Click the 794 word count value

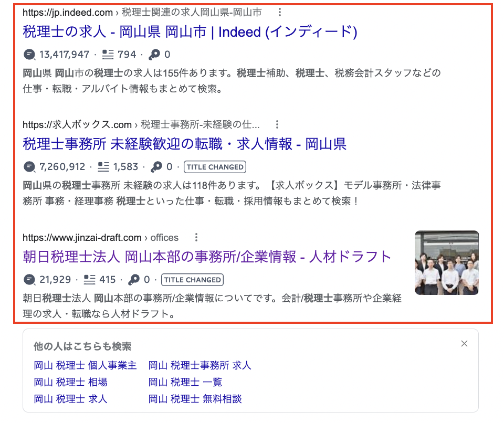point(127,55)
